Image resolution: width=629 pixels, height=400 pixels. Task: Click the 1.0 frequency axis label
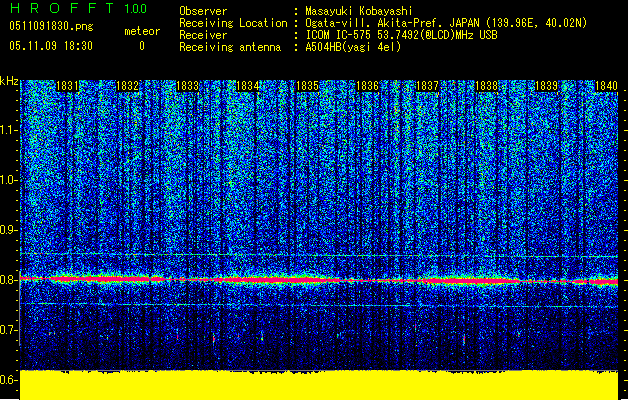tap(9, 180)
